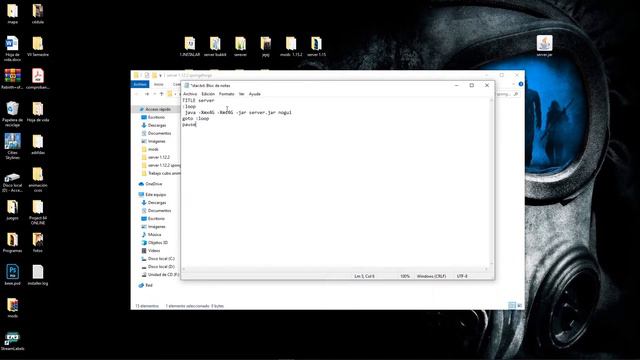Select the server.jar desktop icon

click(x=544, y=46)
